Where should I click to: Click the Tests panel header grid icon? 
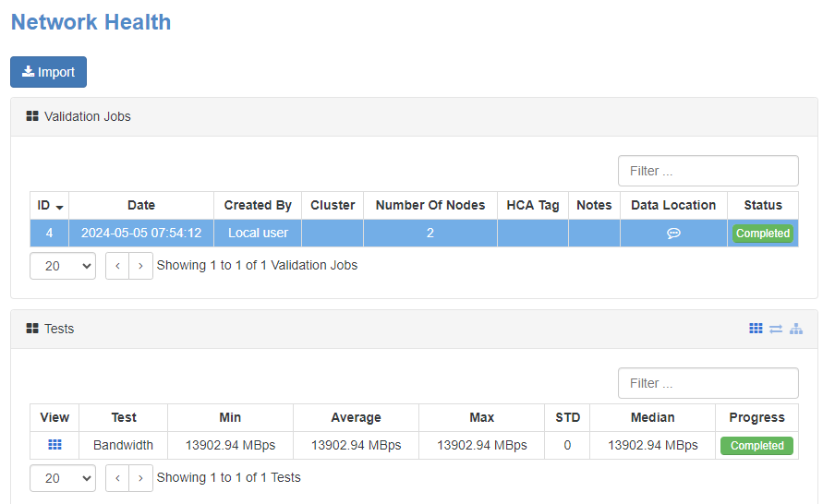[x=32, y=329]
